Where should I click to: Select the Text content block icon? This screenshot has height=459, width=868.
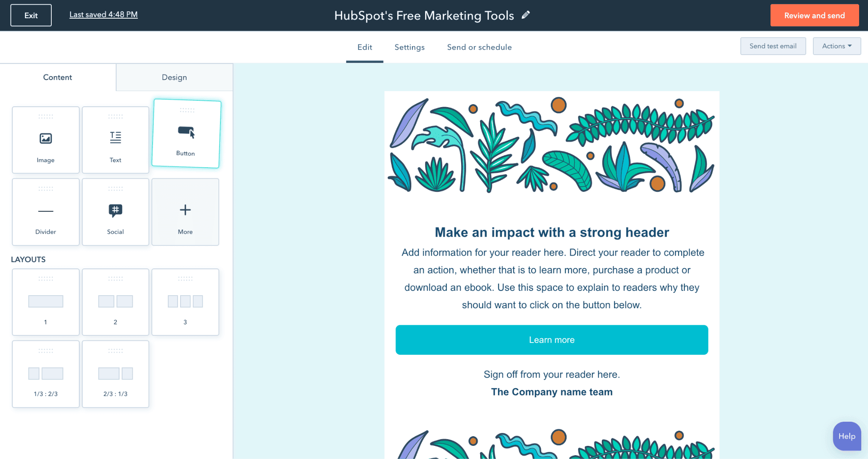pyautogui.click(x=115, y=137)
